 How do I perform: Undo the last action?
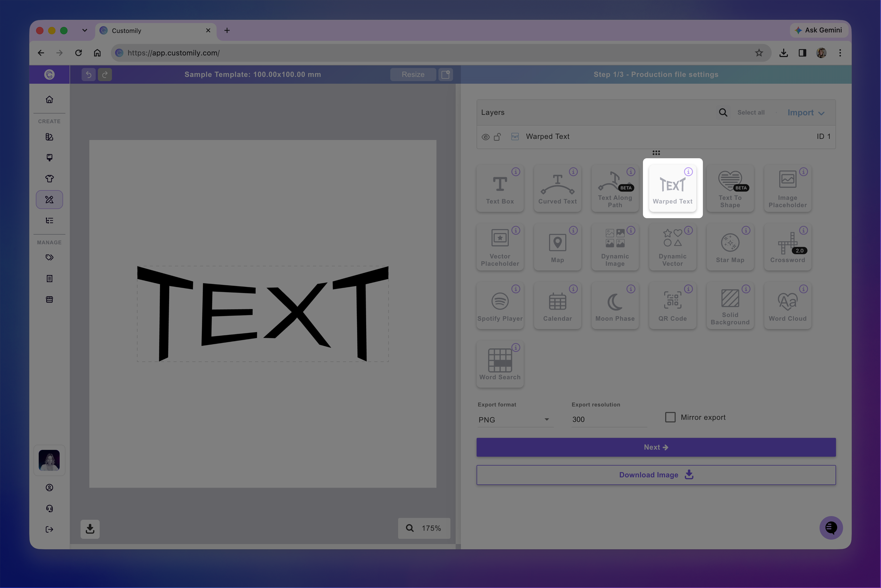click(x=88, y=74)
